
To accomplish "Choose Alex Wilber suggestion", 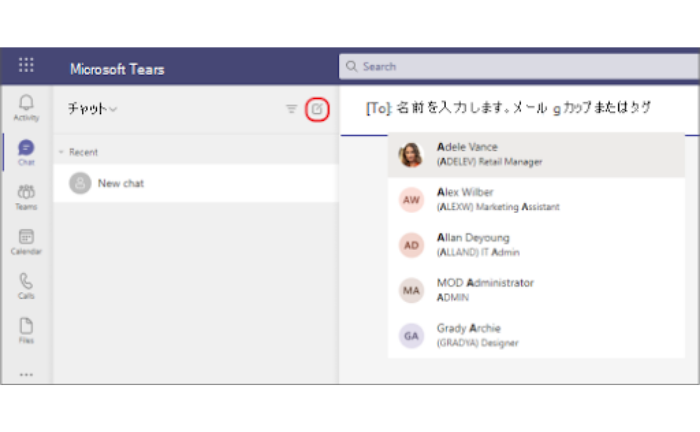I will point(536,199).
